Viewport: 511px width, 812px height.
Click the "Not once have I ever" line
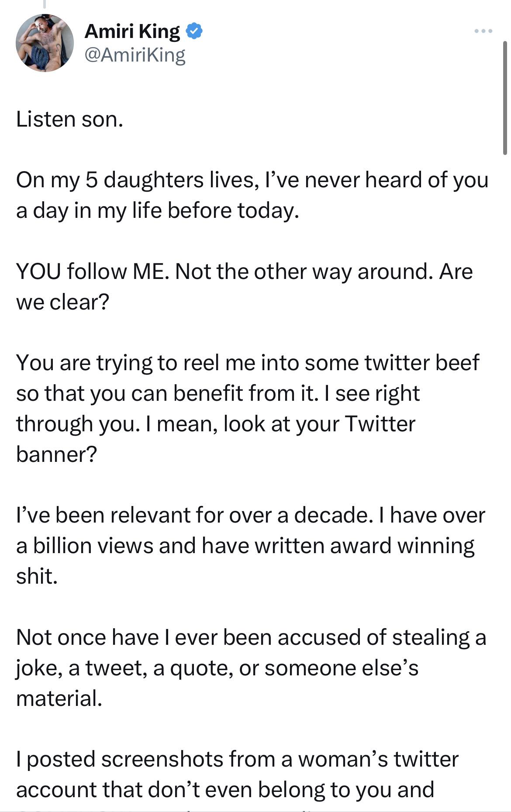point(251,637)
